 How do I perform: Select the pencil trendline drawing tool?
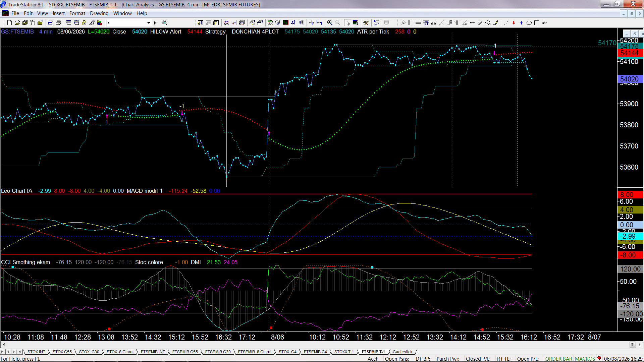pos(495,23)
